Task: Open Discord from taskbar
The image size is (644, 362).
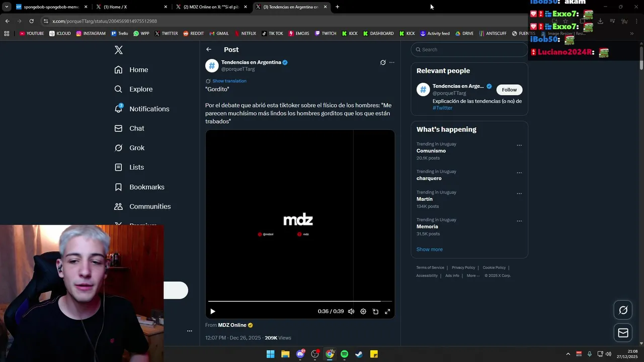Action: pyautogui.click(x=300, y=354)
